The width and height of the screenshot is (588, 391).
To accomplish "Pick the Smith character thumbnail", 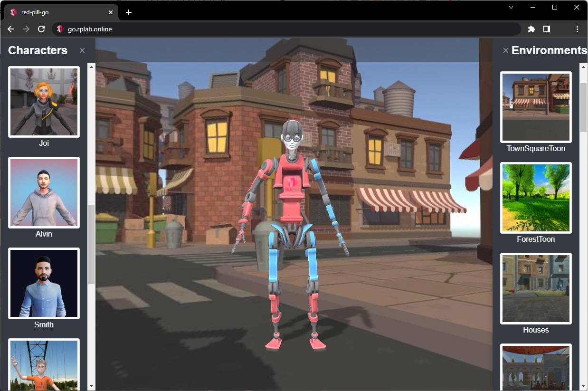I will [x=44, y=283].
